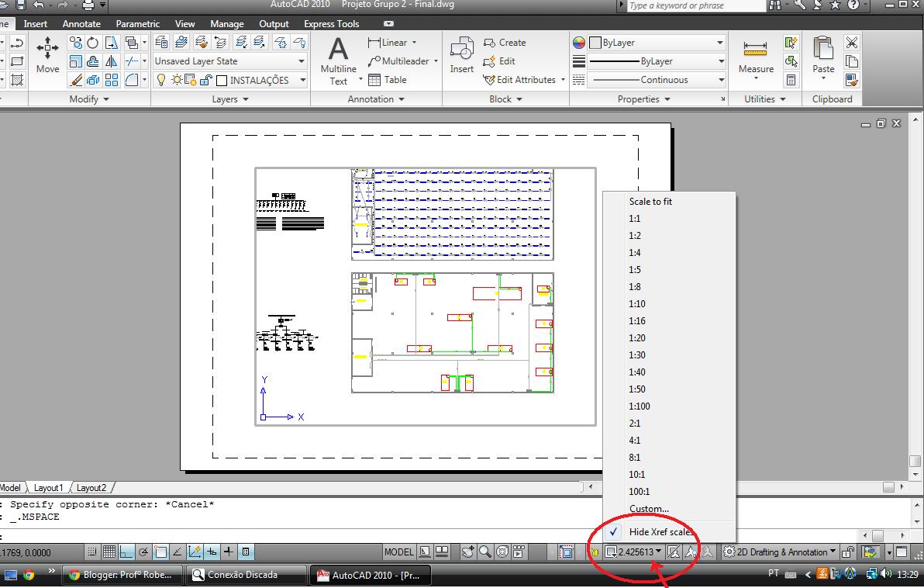Click Edit Attributes button

click(x=523, y=80)
